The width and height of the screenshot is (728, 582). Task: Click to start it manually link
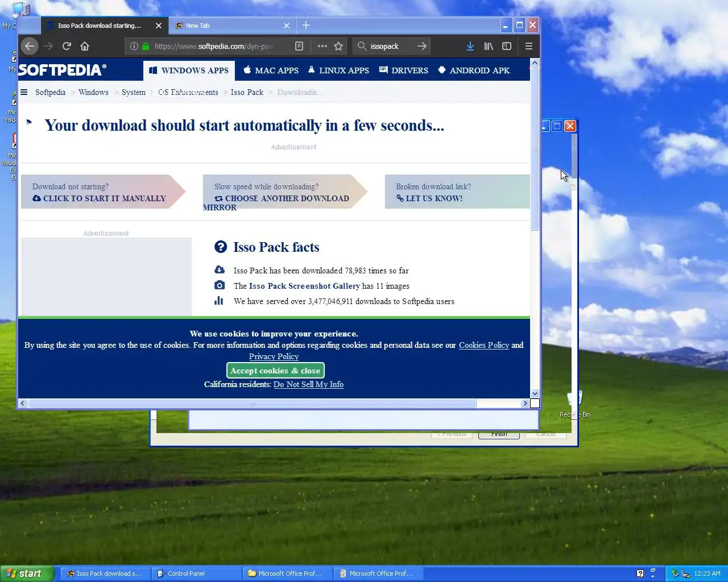click(100, 198)
